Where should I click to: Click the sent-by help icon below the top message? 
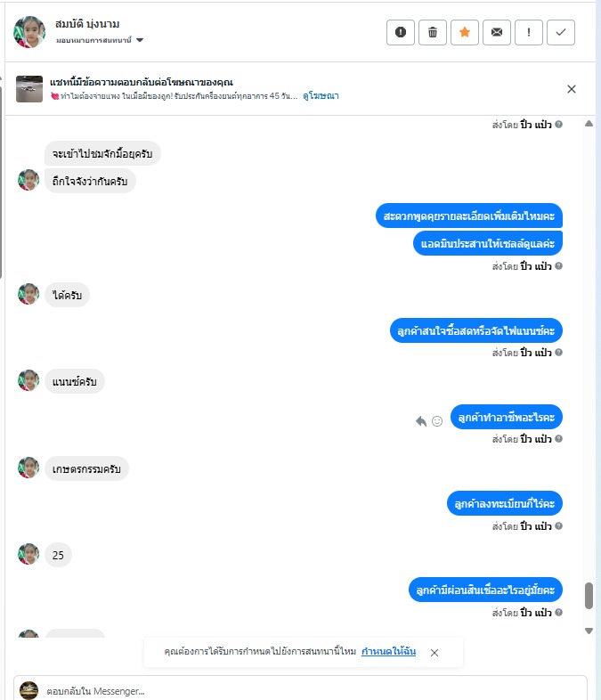[558, 125]
